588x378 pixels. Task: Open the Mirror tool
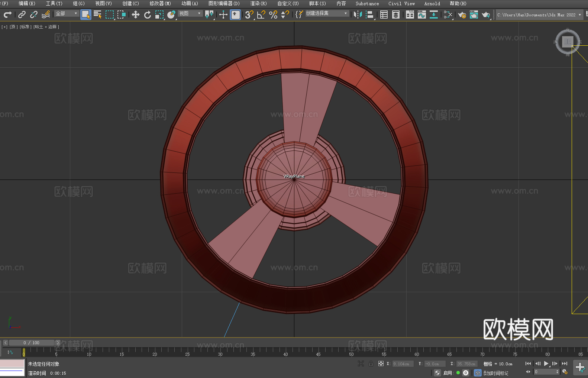pyautogui.click(x=358, y=14)
